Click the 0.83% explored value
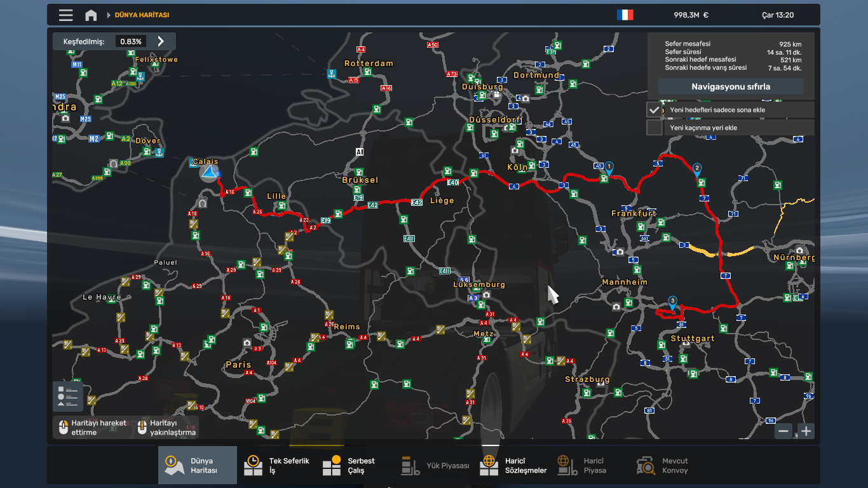The image size is (868, 488). point(131,41)
